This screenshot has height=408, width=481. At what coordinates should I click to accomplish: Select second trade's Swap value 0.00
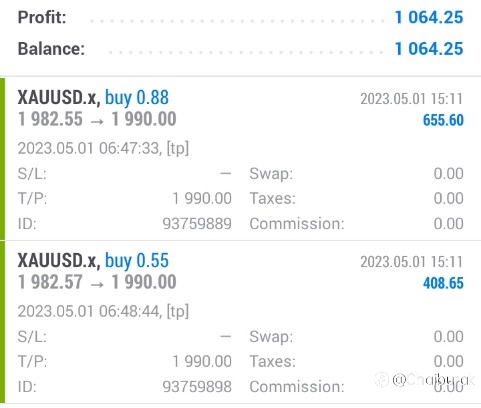coord(449,337)
